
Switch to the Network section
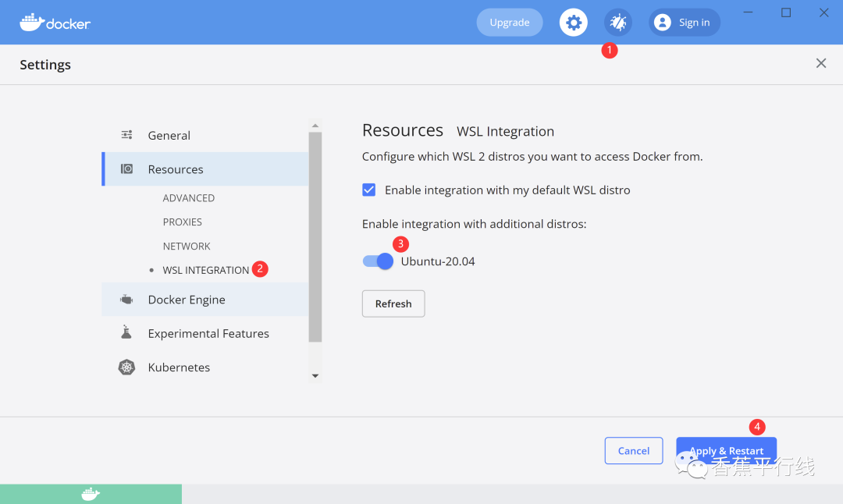pos(187,246)
